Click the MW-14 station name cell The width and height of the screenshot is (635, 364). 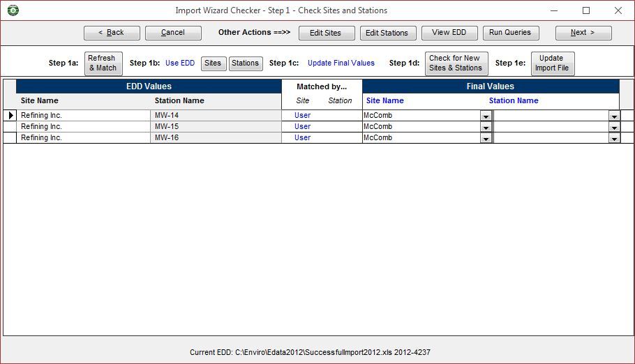216,115
